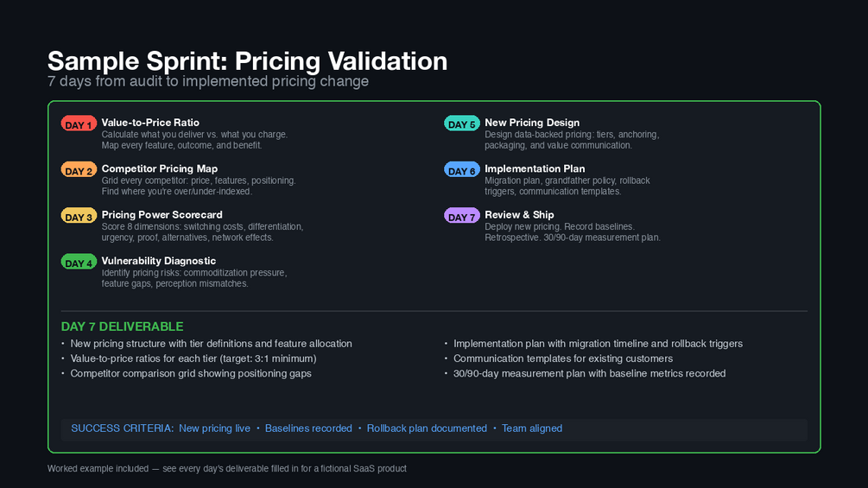Select the teal DAY 5 badge

coord(461,124)
